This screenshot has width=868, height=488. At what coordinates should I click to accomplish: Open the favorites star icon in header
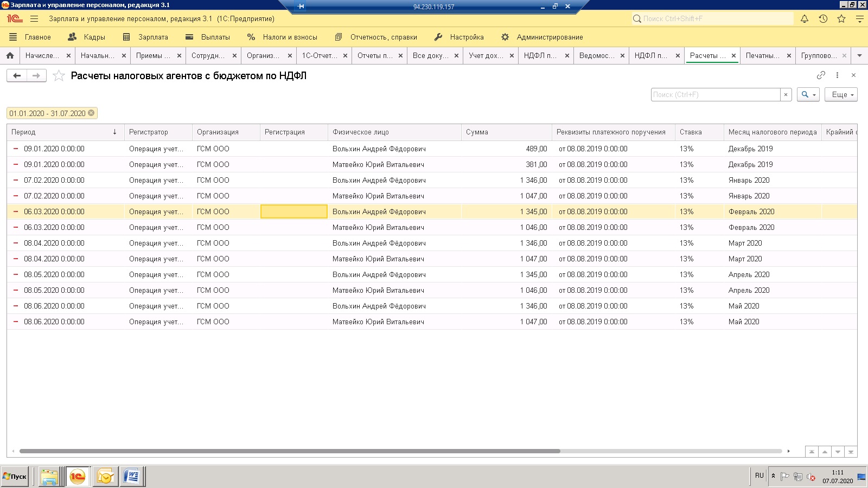[841, 18]
